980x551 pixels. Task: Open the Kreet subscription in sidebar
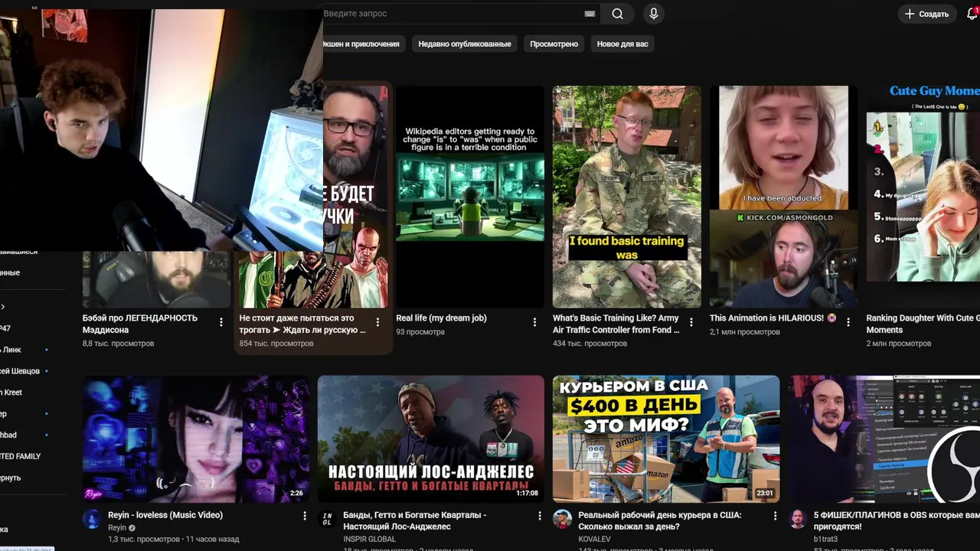[x=11, y=393]
